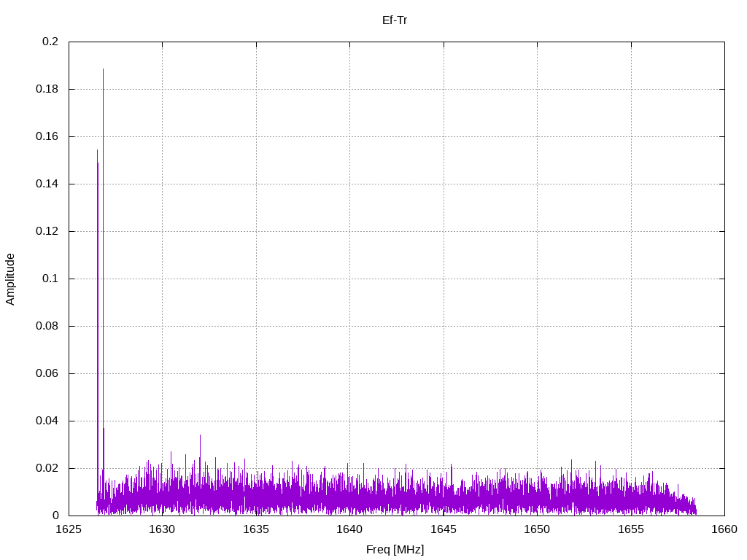
Task: Click x-axis tick label 1630
Action: pyautogui.click(x=163, y=529)
